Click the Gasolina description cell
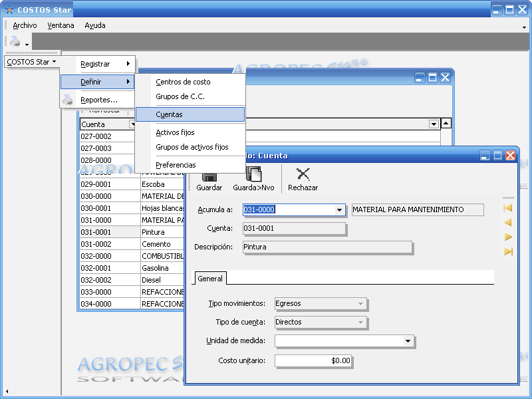 tap(162, 268)
